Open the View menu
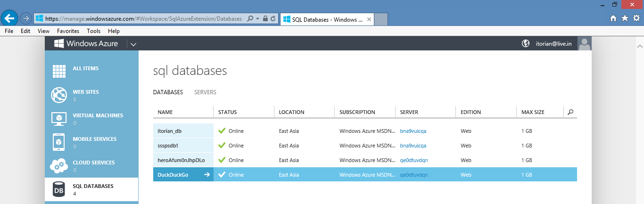Viewport: 644px width, 204px height. [43, 31]
